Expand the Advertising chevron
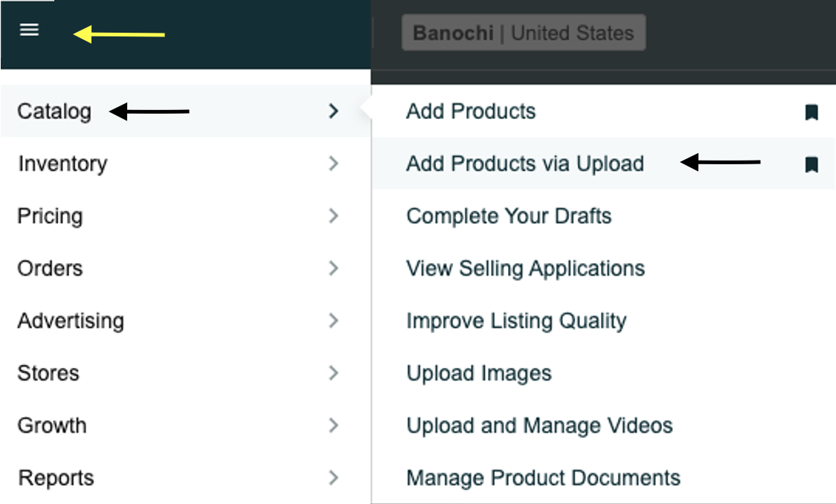 pos(334,320)
